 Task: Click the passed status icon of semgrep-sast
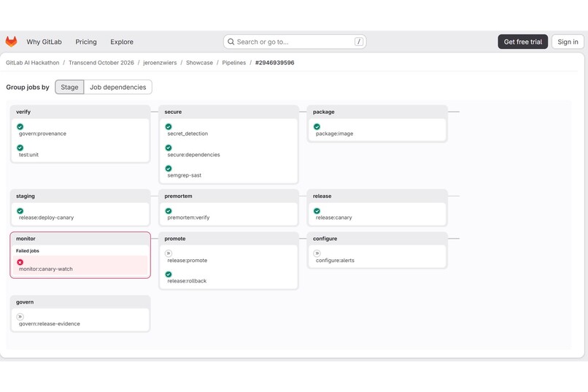click(169, 169)
